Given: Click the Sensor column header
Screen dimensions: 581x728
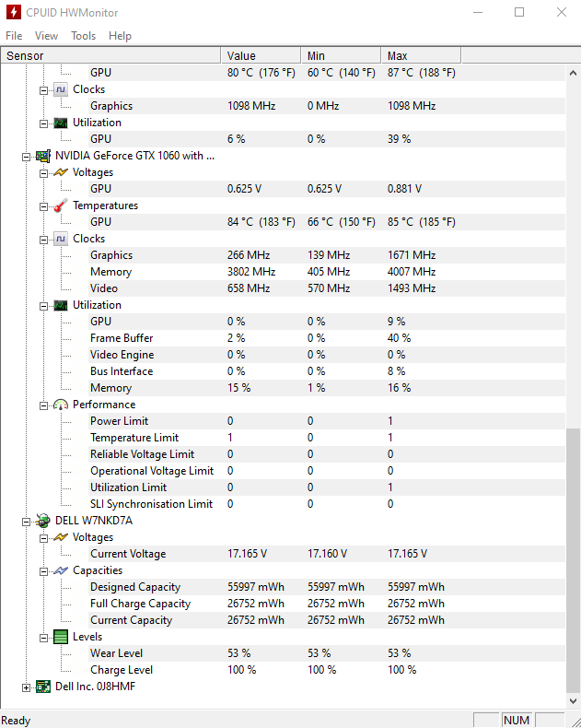Looking at the screenshot, I should pyautogui.click(x=110, y=55).
